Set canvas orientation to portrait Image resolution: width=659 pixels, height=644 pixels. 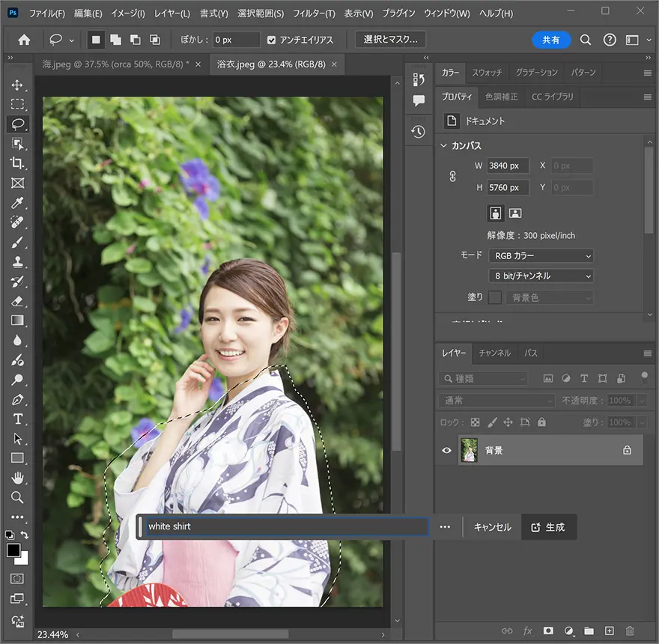[496, 213]
